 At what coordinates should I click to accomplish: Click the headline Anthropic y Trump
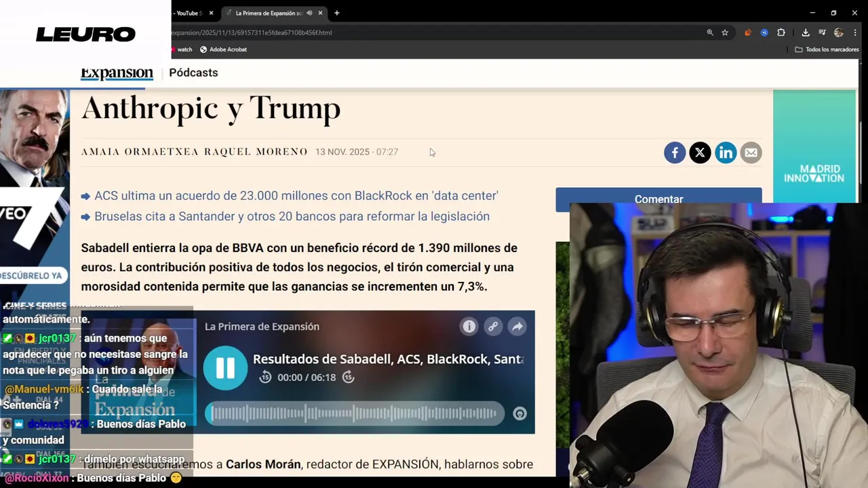[211, 108]
